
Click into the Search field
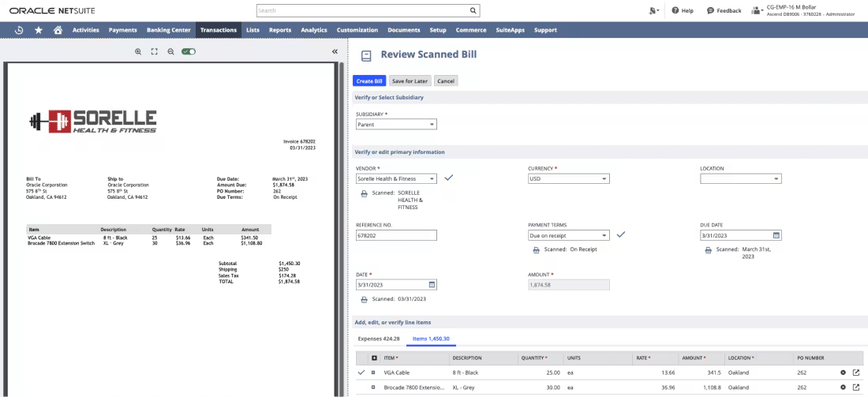point(363,10)
